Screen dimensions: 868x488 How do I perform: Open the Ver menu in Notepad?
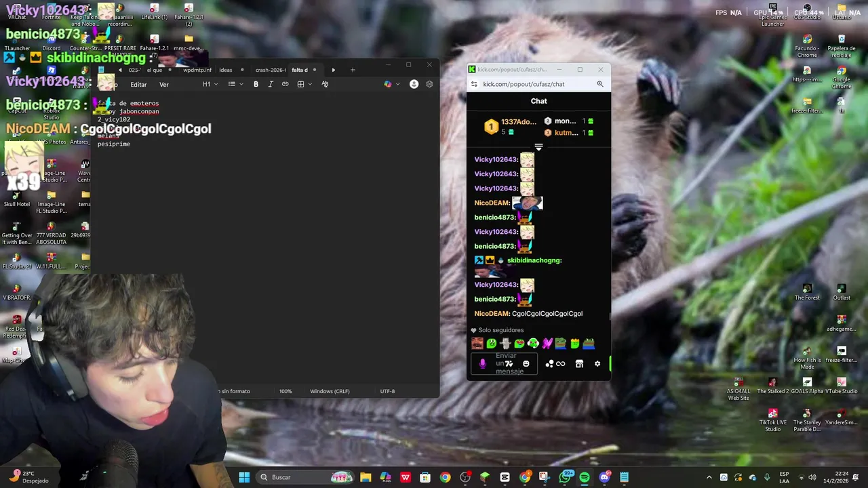point(164,85)
